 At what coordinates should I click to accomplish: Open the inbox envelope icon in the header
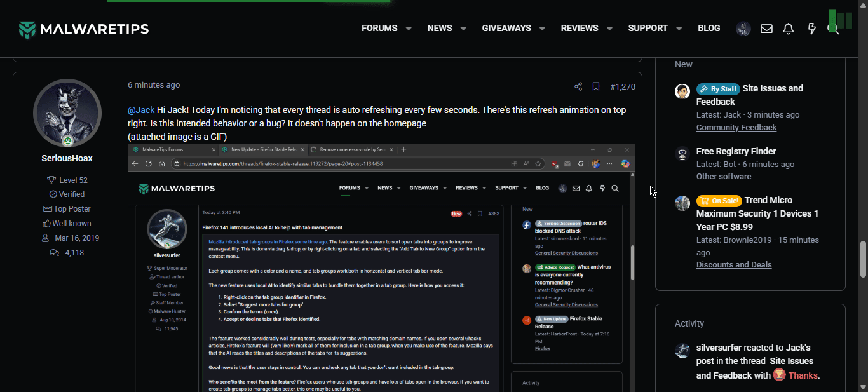click(x=766, y=29)
